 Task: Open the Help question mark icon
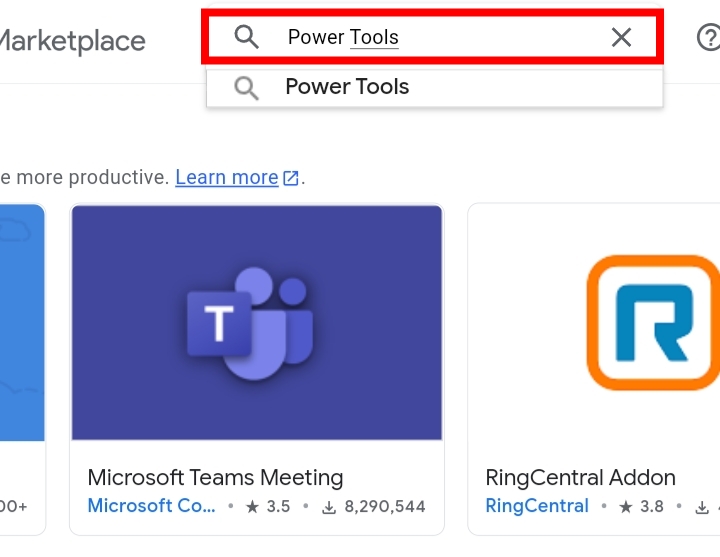tap(709, 38)
